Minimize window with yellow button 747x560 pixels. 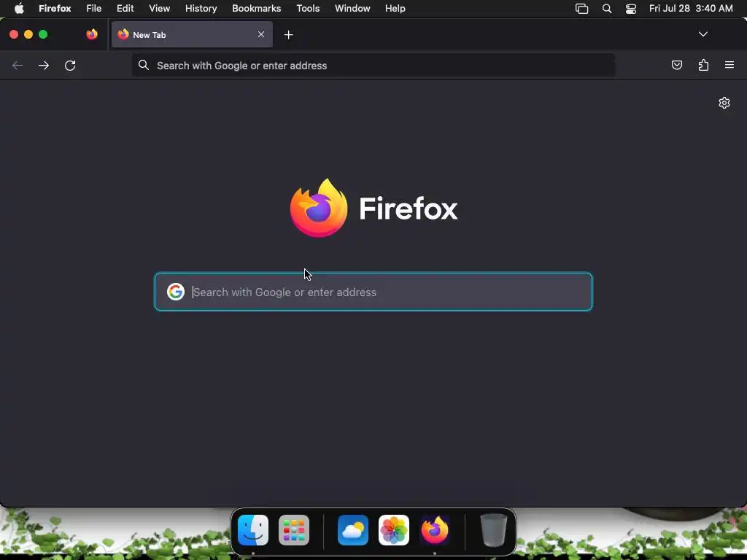[x=28, y=34]
